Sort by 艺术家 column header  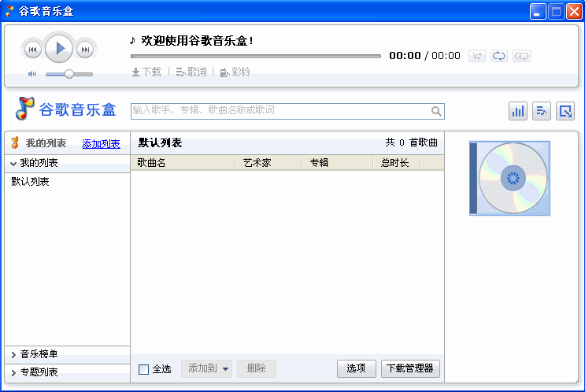[268, 163]
